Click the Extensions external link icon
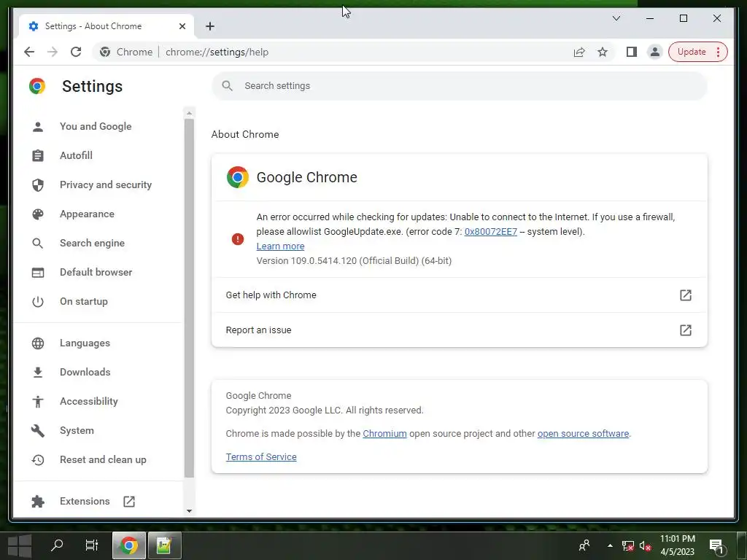747x560 pixels. click(x=129, y=502)
